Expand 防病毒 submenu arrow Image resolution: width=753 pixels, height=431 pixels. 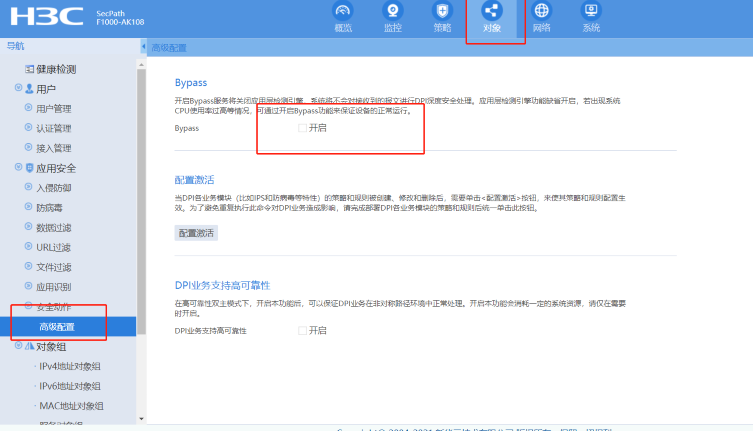tap(28, 207)
